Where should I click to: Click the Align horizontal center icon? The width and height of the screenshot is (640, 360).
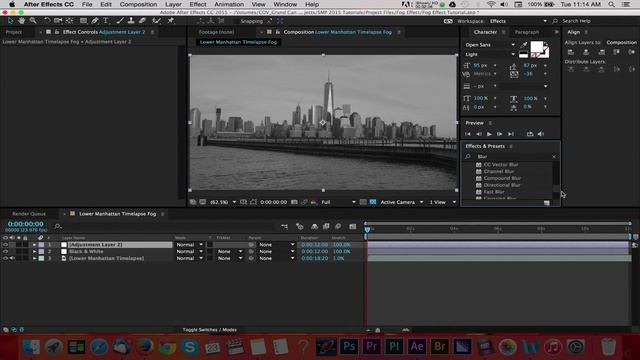point(586,52)
